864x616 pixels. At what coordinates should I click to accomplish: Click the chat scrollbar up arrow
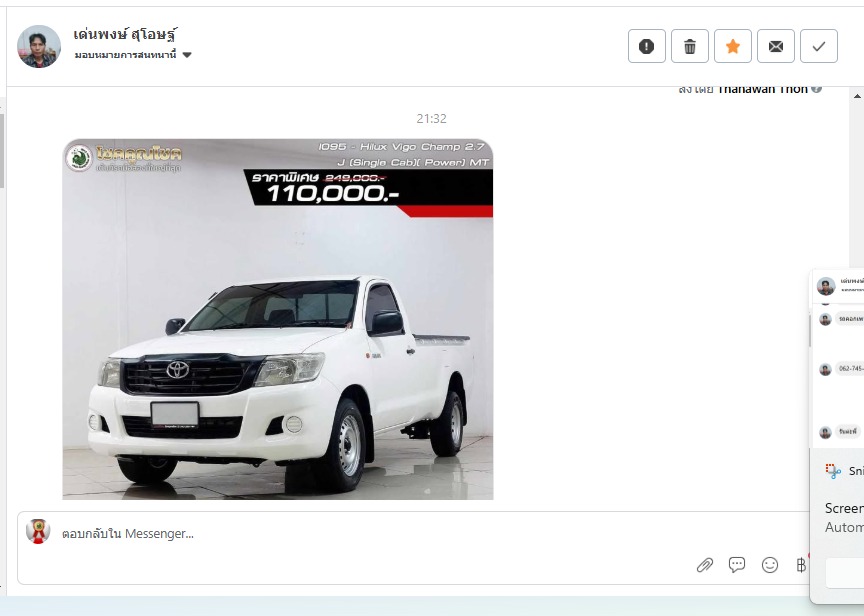coord(857,96)
